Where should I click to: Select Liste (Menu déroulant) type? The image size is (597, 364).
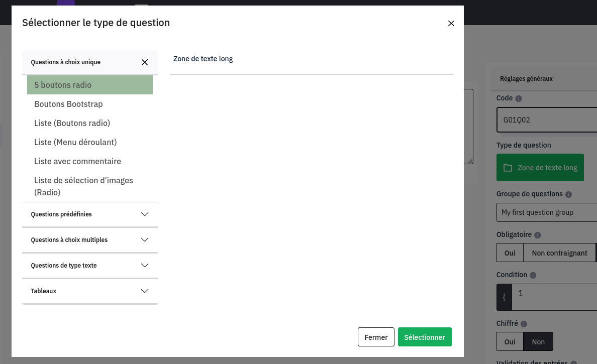point(75,142)
